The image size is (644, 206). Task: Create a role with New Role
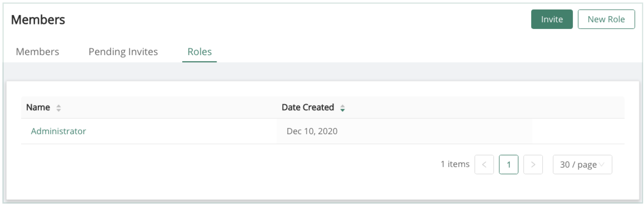click(x=606, y=19)
